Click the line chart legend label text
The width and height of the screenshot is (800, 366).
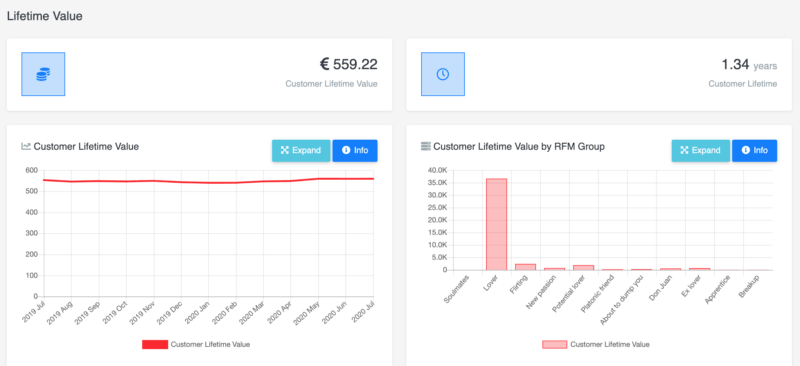click(x=210, y=345)
